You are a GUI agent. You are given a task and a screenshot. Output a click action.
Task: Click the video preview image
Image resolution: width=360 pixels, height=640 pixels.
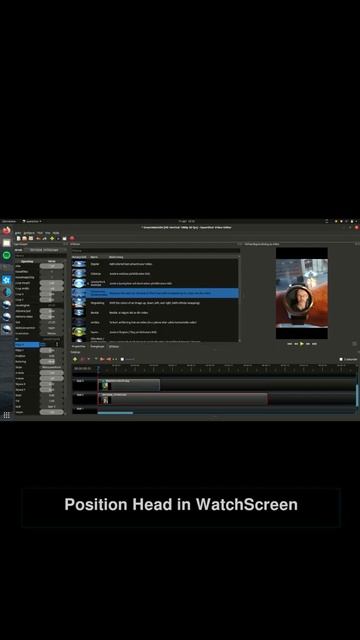pos(302,293)
